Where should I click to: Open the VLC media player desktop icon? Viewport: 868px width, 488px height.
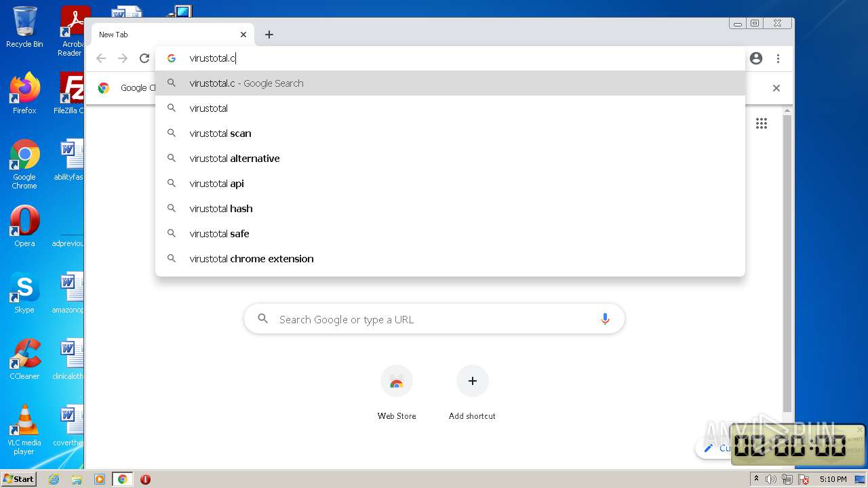24,430
